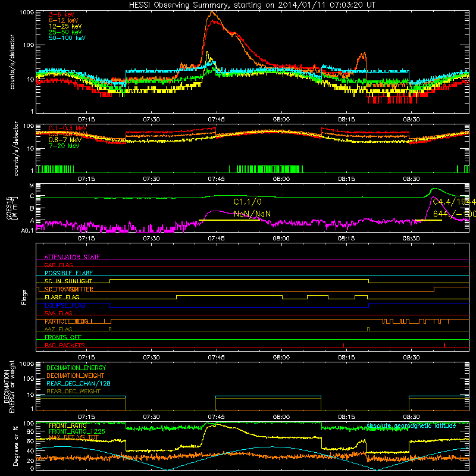Select the FRONT_RATIO_1225 legend label
The image size is (476, 476).
[x=77, y=432]
